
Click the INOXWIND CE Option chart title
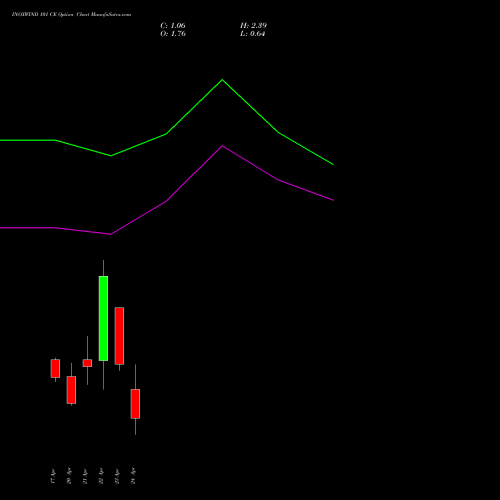click(x=71, y=15)
